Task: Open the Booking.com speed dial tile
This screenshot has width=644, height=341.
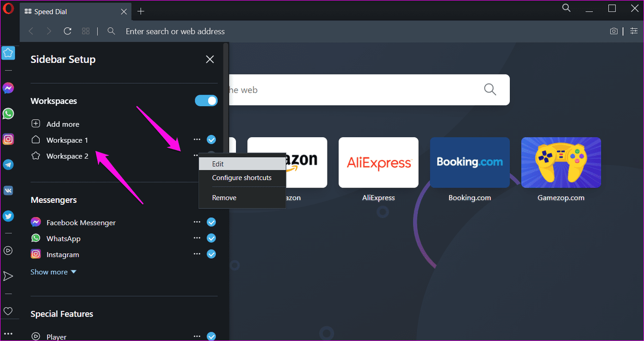Action: (470, 163)
